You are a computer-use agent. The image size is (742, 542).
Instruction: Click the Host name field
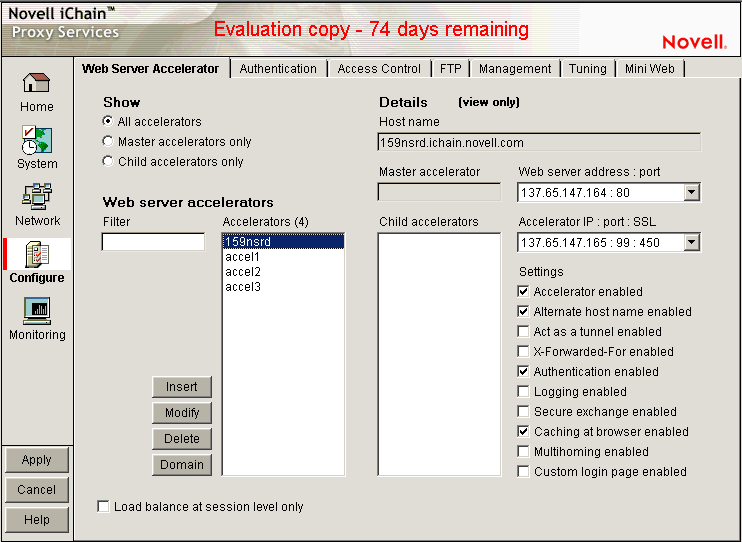coord(539,142)
